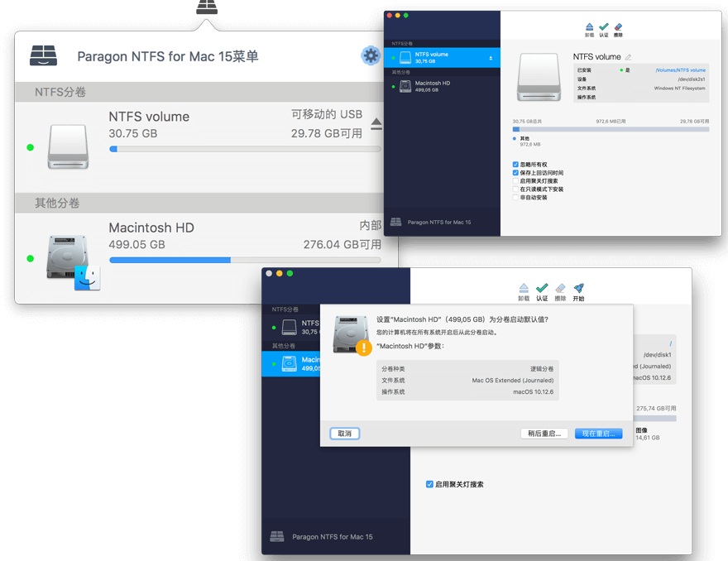The image size is (728, 561).
Task: Click the 认证 (verify) checkmark icon
Action: [x=604, y=28]
